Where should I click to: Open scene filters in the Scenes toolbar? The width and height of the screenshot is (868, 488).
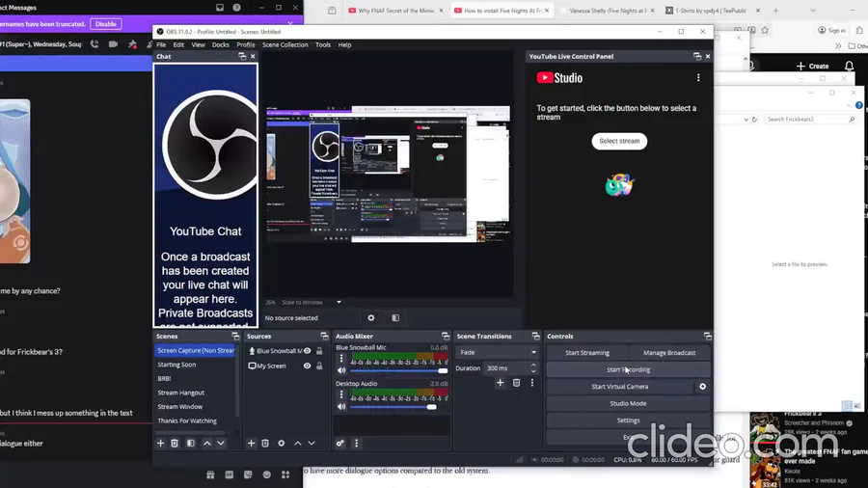coord(190,444)
